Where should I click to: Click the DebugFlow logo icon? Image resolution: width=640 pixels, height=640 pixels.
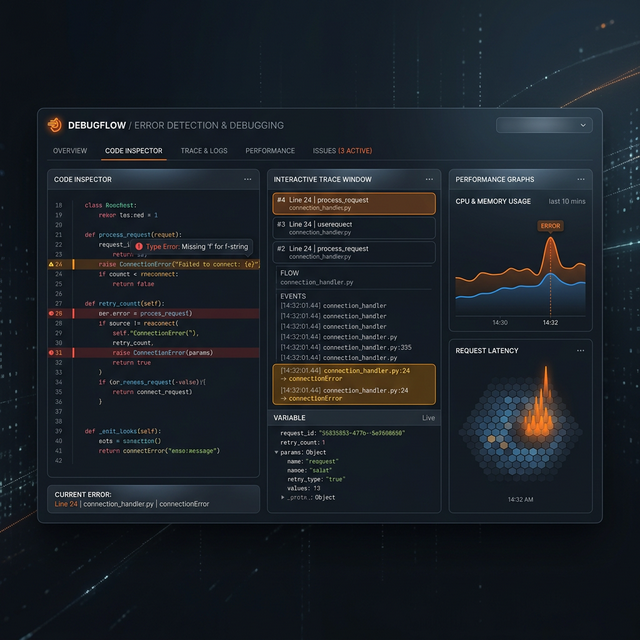coord(56,125)
